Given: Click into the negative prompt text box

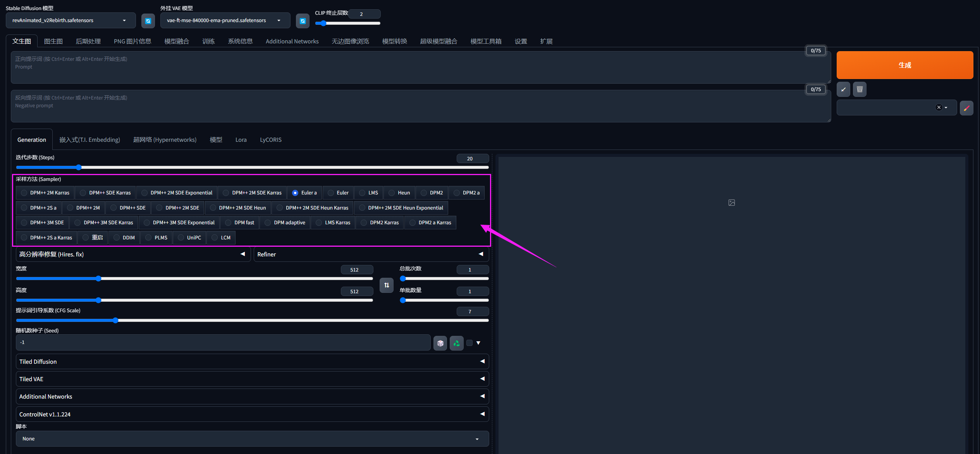Looking at the screenshot, I should click(420, 107).
